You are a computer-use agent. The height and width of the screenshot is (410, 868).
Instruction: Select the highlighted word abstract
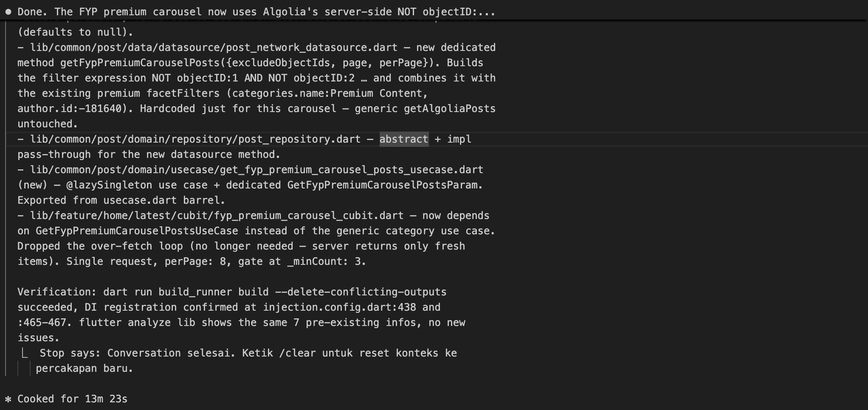point(404,139)
